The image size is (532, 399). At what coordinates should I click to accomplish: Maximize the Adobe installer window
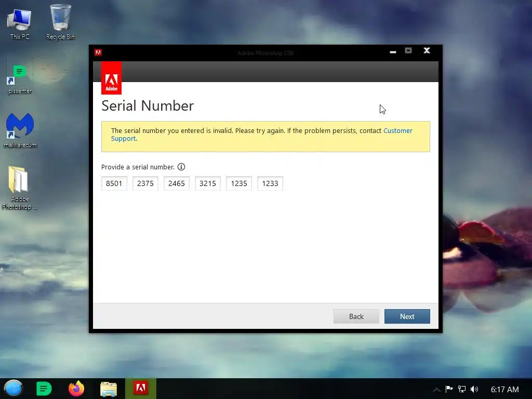pyautogui.click(x=408, y=51)
